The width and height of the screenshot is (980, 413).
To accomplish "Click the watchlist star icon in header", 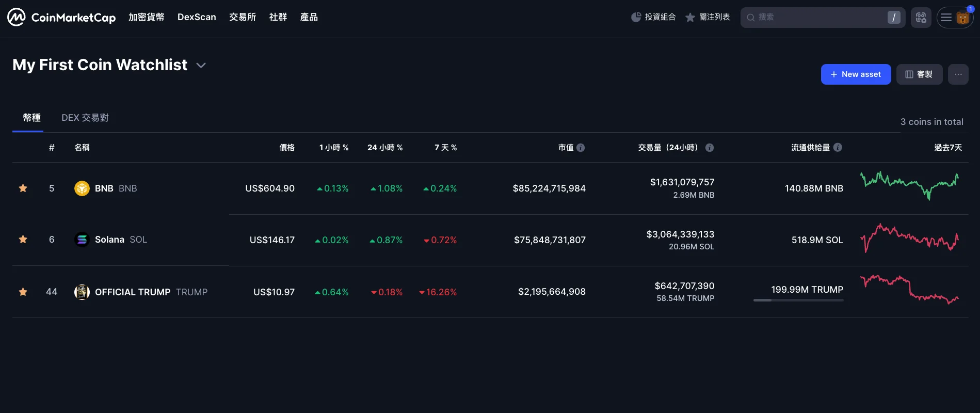I will point(690,18).
